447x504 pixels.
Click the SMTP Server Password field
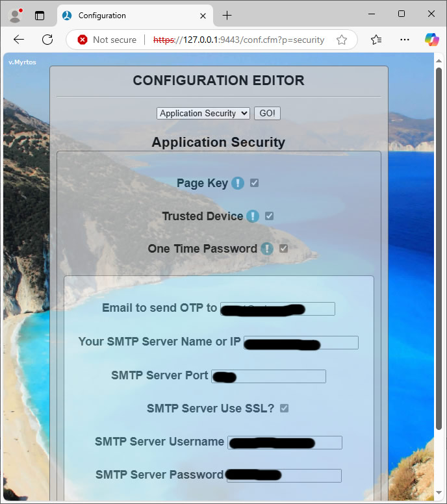[x=285, y=475]
